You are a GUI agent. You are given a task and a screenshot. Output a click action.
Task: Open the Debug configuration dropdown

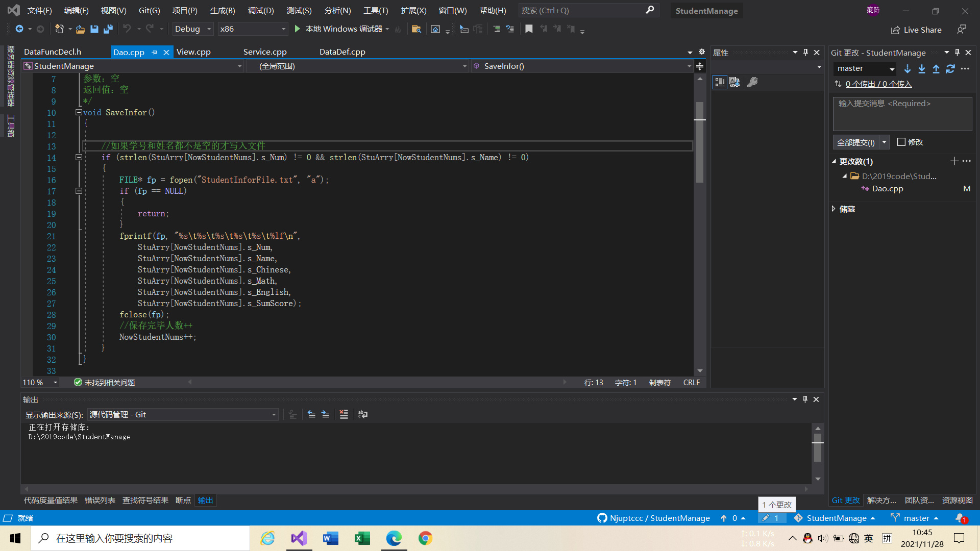tap(192, 29)
